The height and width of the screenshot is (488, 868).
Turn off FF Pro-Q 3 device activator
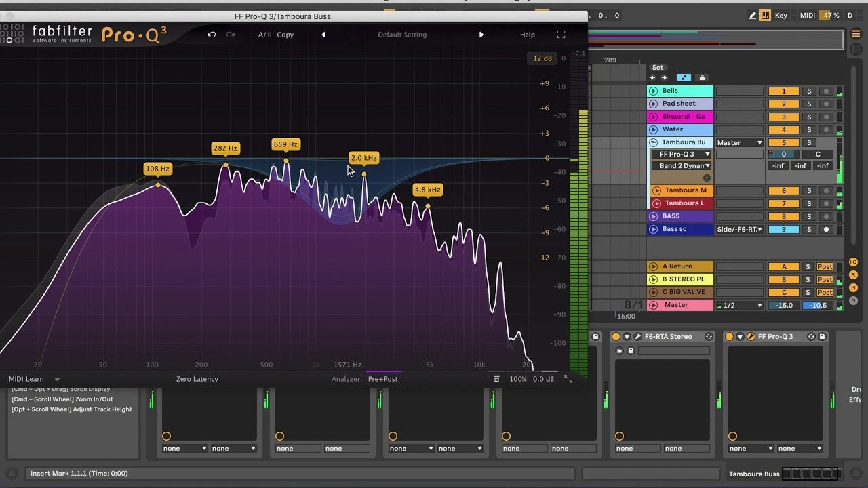tap(730, 337)
